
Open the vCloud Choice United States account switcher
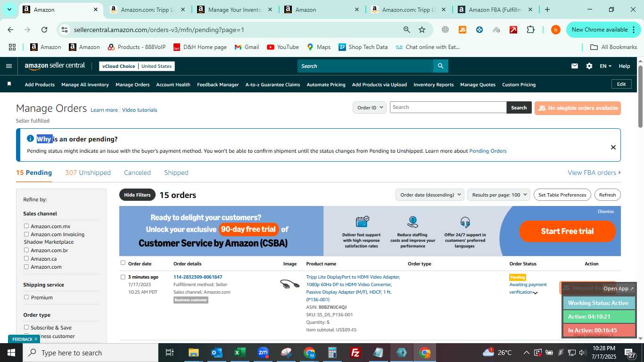point(137,66)
